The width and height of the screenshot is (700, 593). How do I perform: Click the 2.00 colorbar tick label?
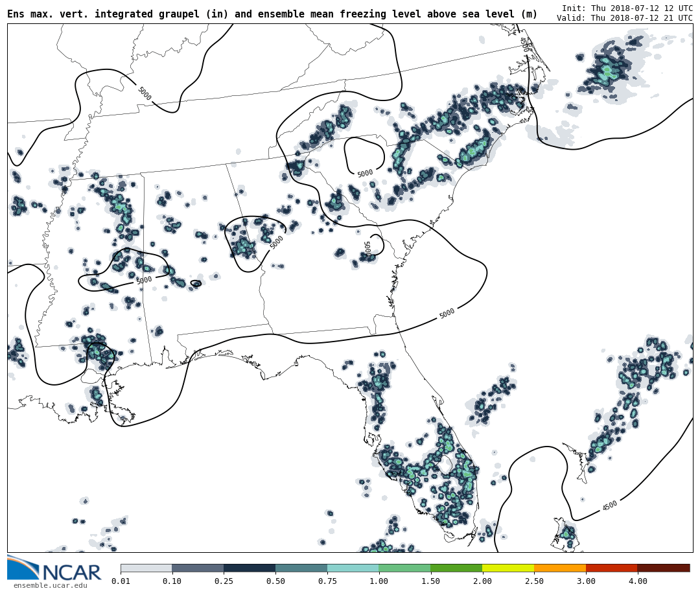coord(482,581)
